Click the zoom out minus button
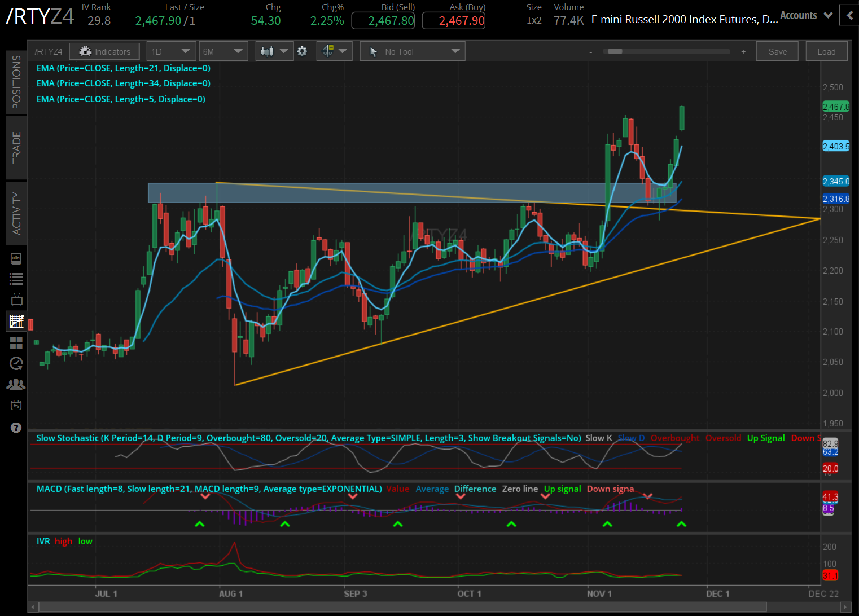Image resolution: width=859 pixels, height=616 pixels. (x=591, y=52)
